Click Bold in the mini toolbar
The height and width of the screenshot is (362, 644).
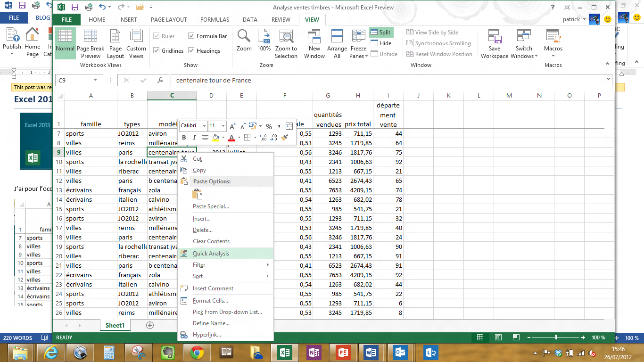[x=184, y=138]
